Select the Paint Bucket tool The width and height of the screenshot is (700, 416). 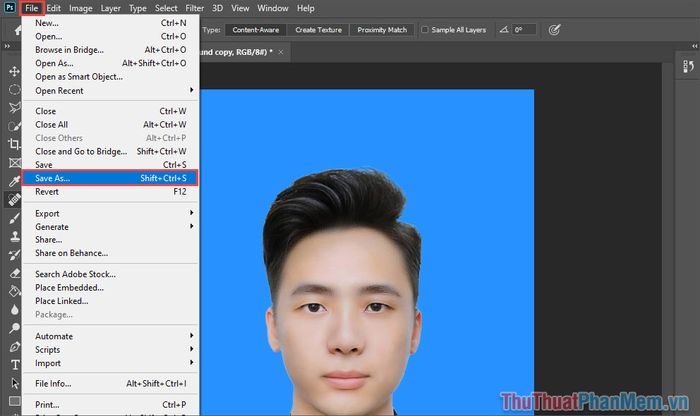pos(14,291)
